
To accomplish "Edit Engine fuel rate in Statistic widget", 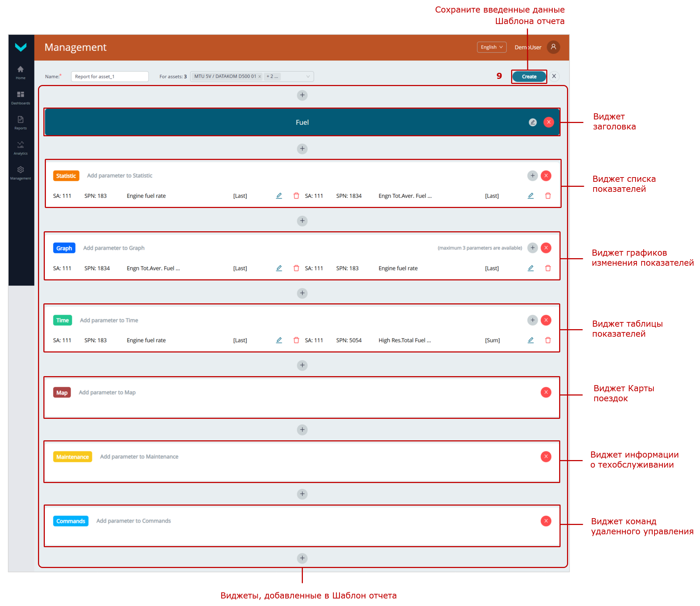I will coord(279,196).
